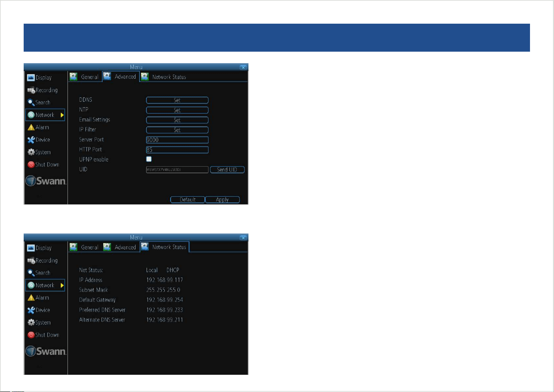Select Search magnifier icon in top menu window
Image resolution: width=554 pixels, height=392 pixels.
pos(31,103)
